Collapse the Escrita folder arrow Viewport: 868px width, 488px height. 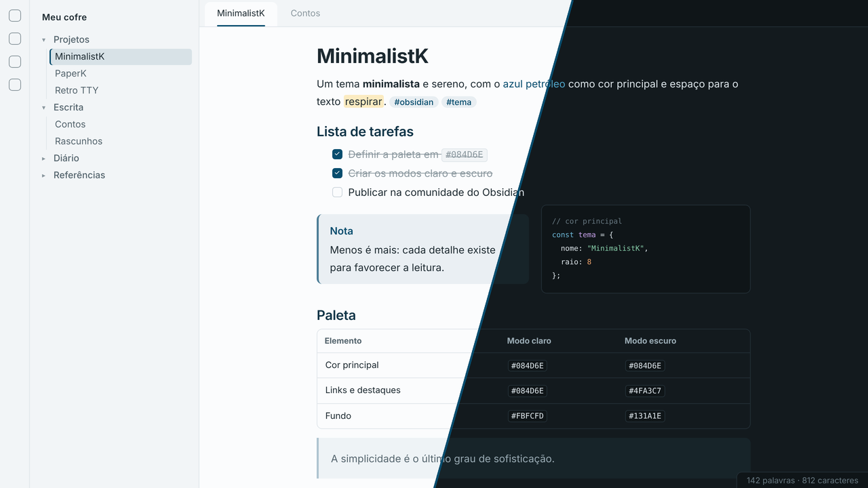click(x=44, y=108)
